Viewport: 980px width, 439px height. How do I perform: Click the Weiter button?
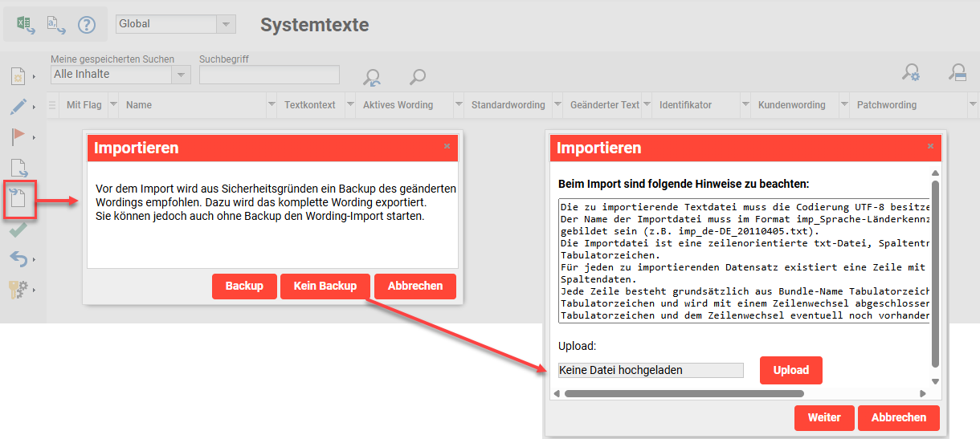823,417
